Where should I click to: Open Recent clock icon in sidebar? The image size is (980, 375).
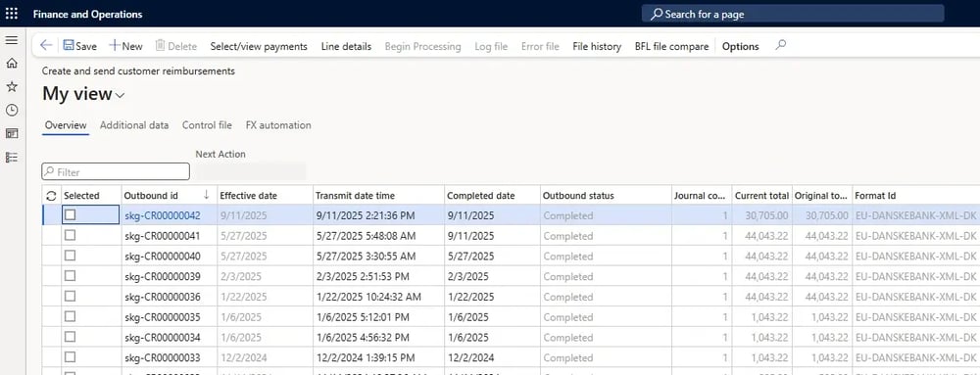pyautogui.click(x=11, y=110)
